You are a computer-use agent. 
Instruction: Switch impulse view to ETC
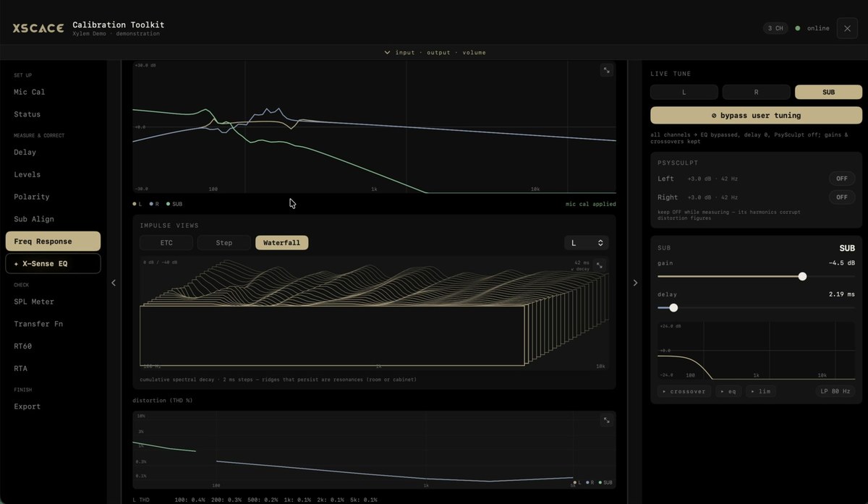(x=166, y=243)
